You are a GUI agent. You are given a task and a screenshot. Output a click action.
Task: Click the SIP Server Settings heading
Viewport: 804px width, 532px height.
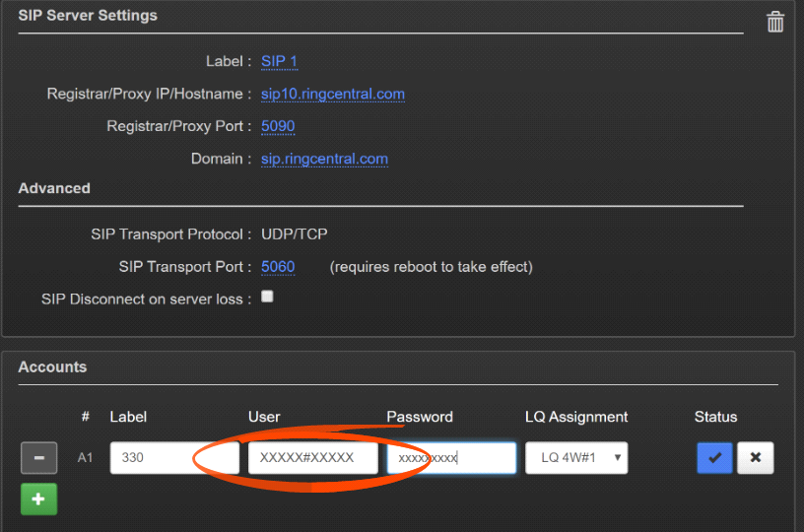pos(88,16)
